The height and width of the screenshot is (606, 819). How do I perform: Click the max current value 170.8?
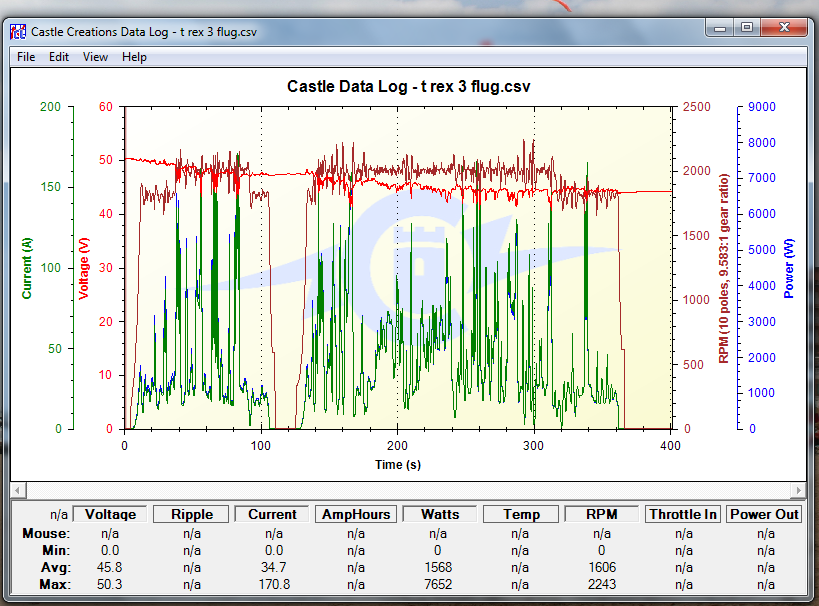click(x=274, y=584)
